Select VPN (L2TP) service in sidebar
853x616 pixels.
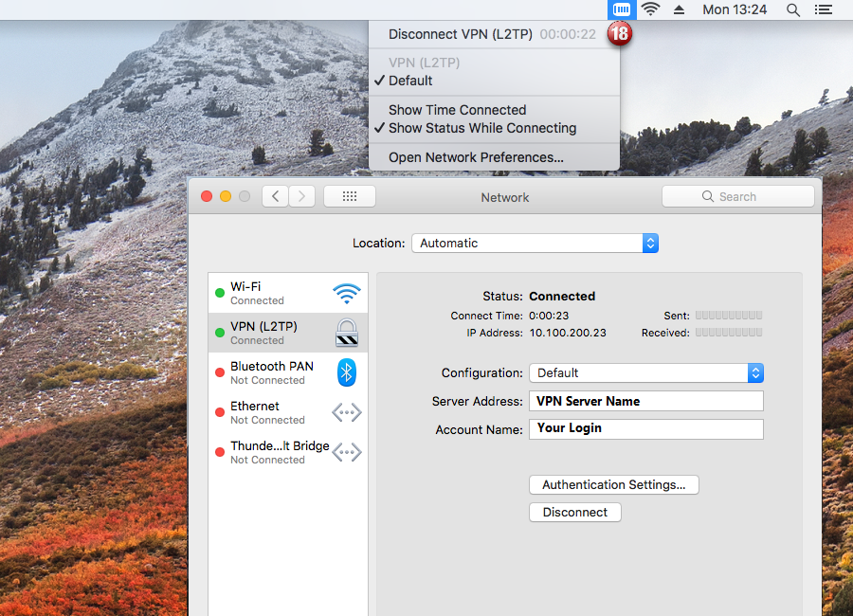(x=288, y=333)
